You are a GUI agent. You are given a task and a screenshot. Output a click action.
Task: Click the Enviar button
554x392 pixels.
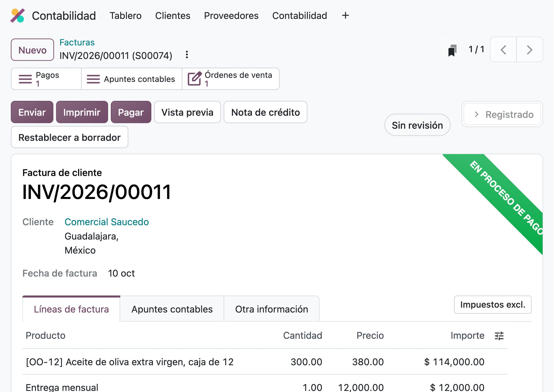[x=32, y=112]
